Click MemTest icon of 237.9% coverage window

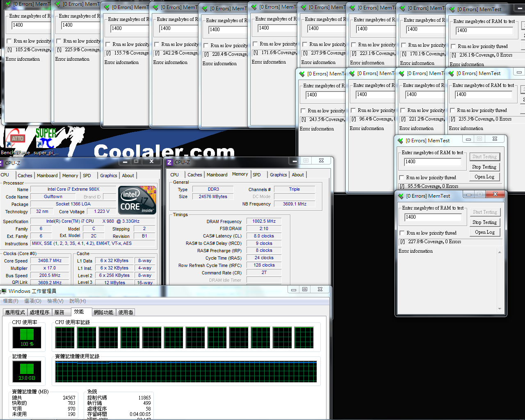click(x=304, y=7)
